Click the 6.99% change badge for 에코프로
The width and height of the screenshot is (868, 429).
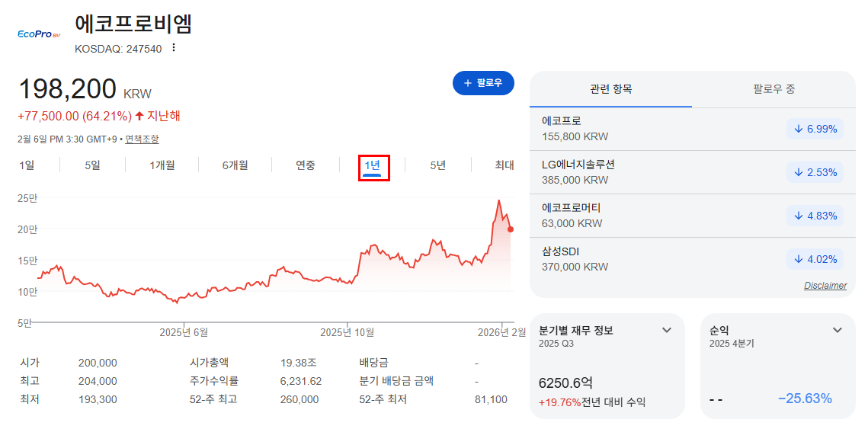click(x=815, y=129)
